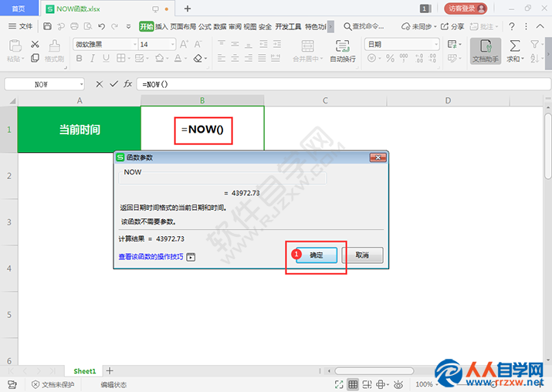
Task: Click inside the formula bar input
Action: pos(344,84)
